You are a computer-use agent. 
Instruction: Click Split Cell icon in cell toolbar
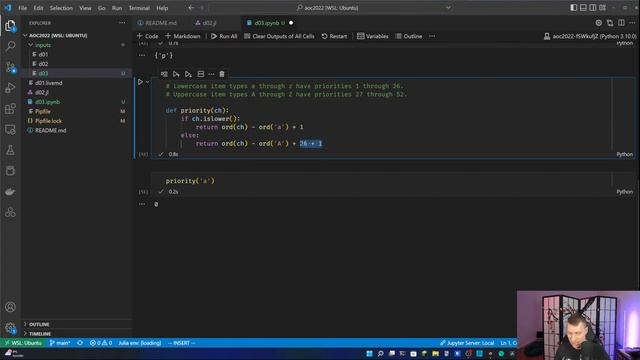click(x=200, y=74)
